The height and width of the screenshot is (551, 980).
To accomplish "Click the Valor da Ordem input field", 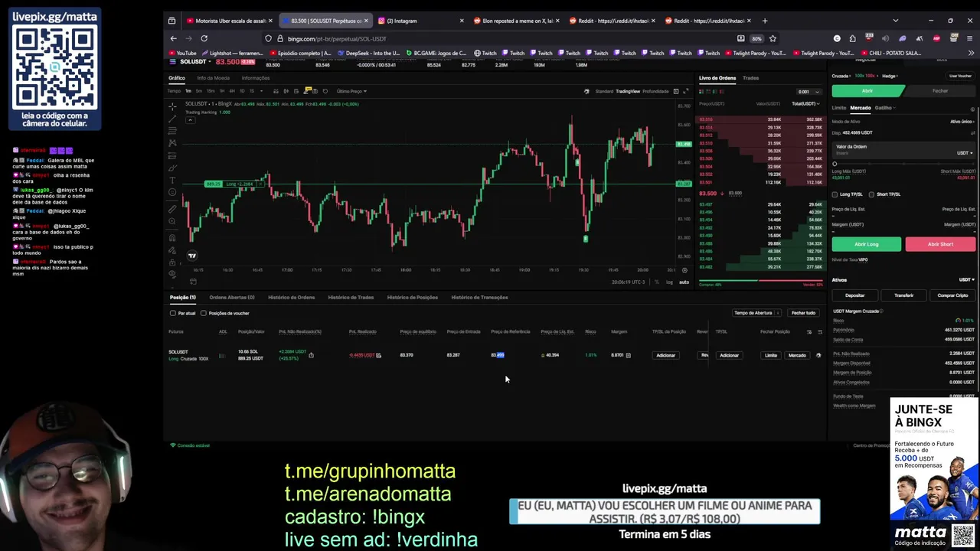I will click(x=903, y=149).
